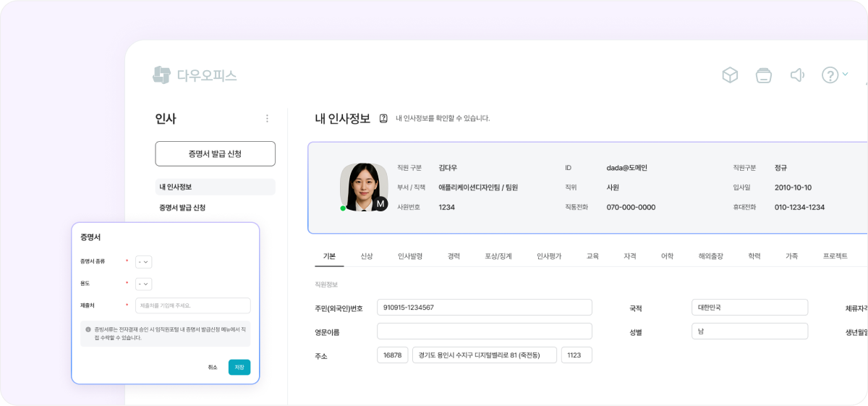Click the 성별 field showing 남
The width and height of the screenshot is (868, 406).
coord(749,331)
